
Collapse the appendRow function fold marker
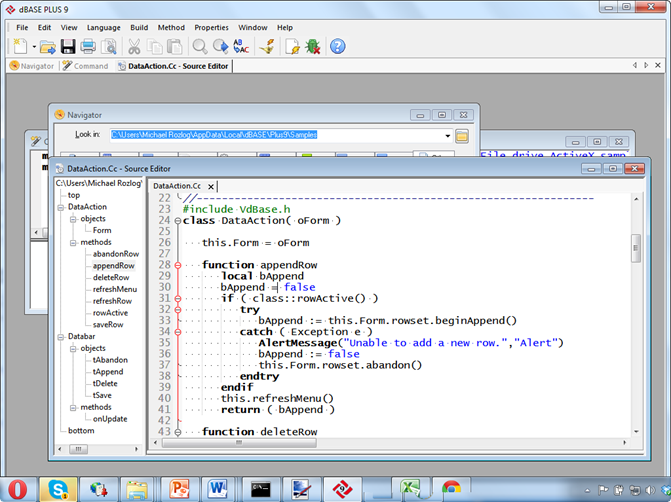point(177,265)
